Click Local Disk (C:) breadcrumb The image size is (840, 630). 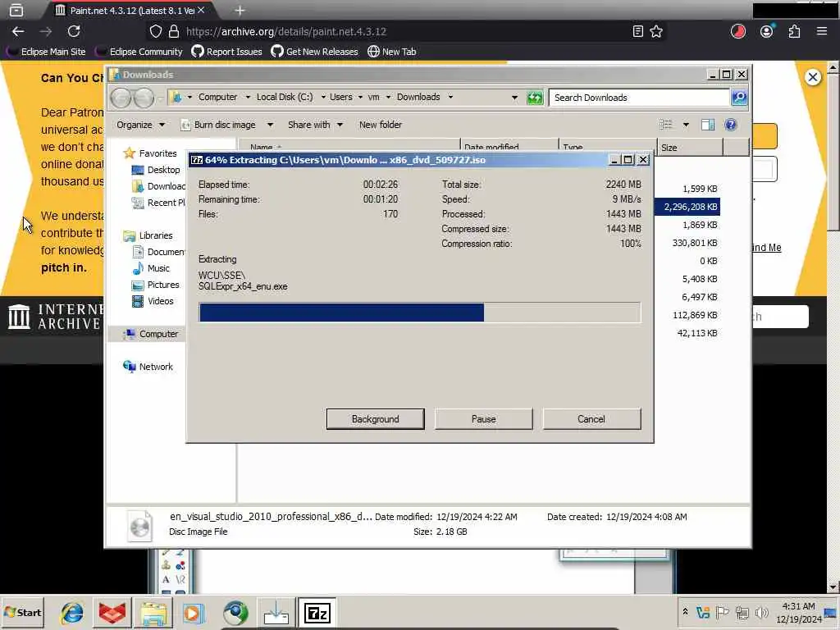click(285, 97)
